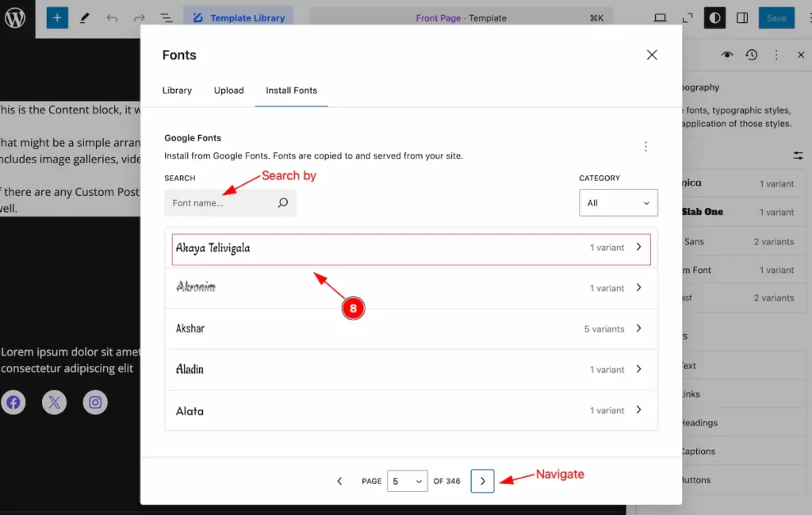Open the Front Page Template command bar

461,17
